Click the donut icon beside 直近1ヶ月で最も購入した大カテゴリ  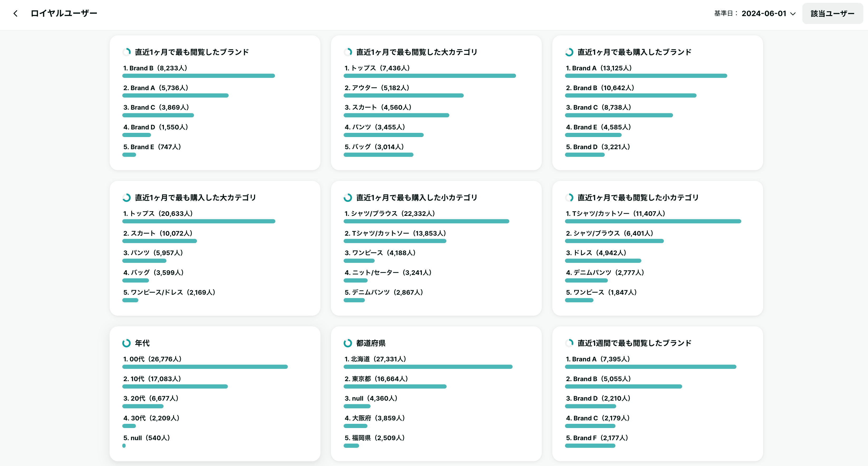(x=127, y=197)
